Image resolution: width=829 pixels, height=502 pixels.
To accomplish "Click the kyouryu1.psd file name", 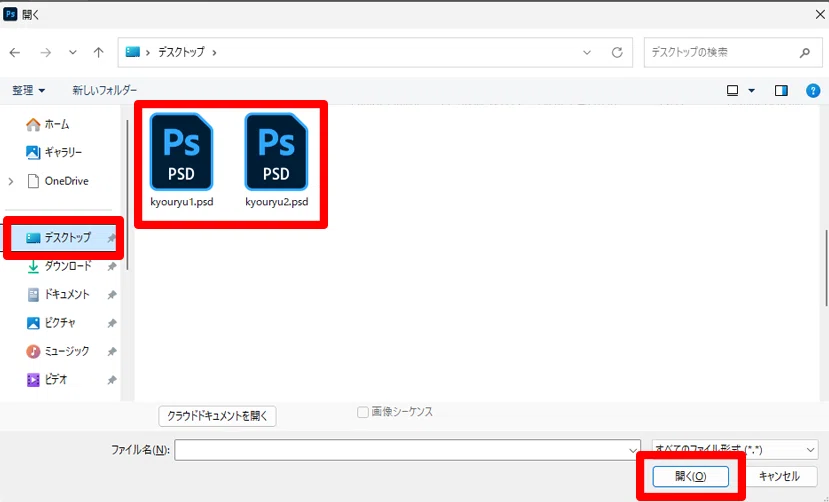I will (x=182, y=202).
